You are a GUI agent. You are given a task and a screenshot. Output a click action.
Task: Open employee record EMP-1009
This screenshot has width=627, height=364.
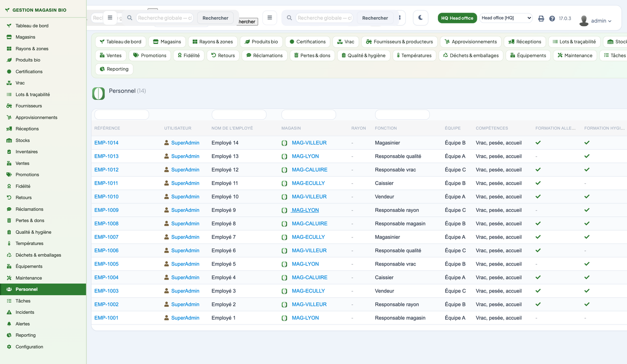click(x=106, y=210)
